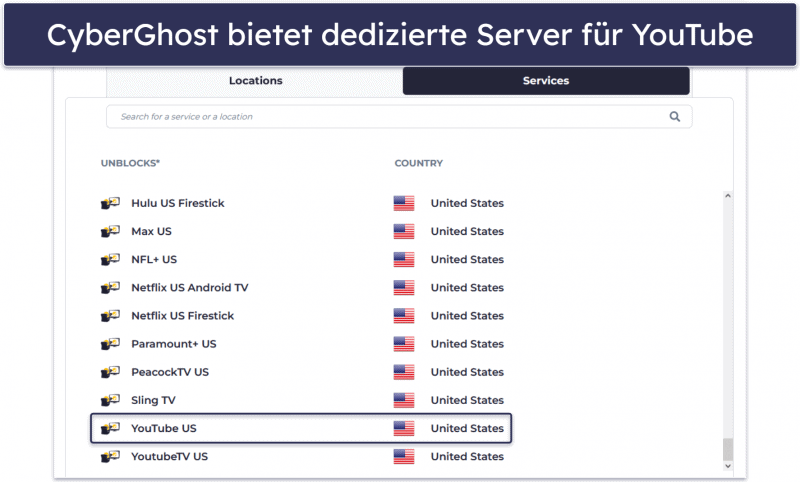Screen dimensions: 800x482
Task: Click the server list scrollbar thumb
Action: tap(728, 449)
